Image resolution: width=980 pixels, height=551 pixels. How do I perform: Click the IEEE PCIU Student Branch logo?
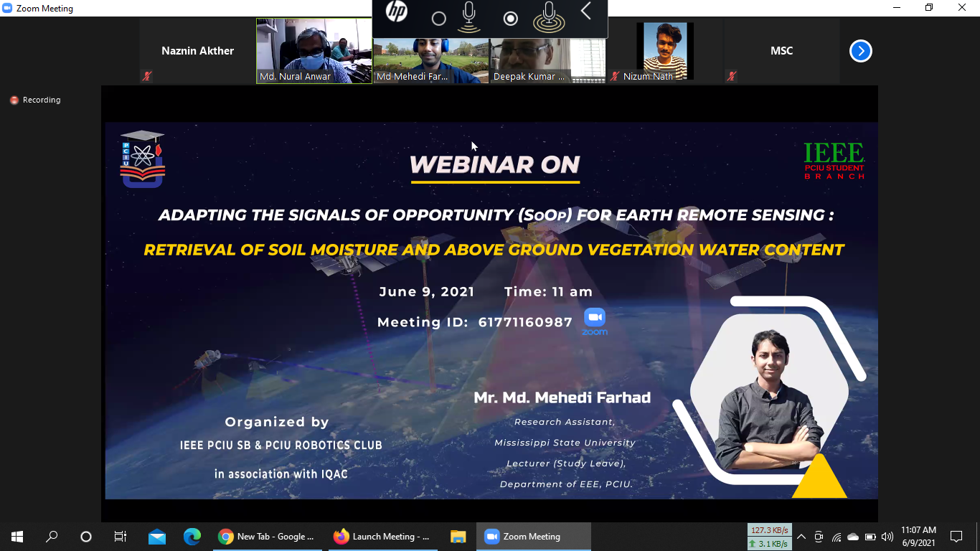[x=834, y=161]
